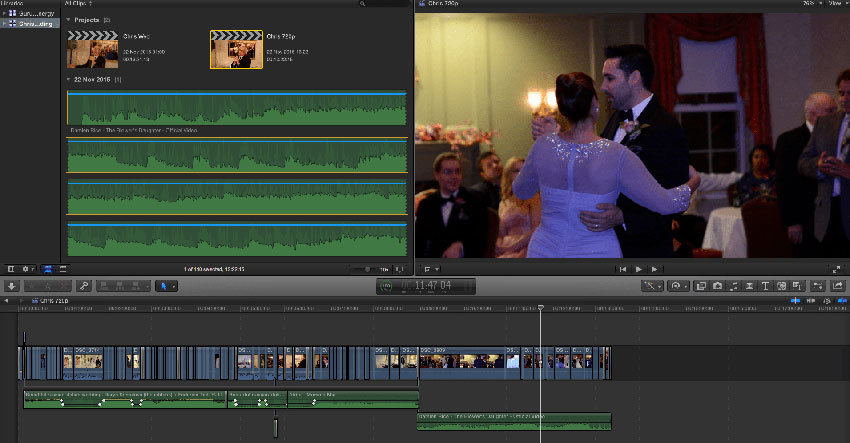Click the Chris 720p timeline project name
The image size is (850, 443).
click(54, 300)
